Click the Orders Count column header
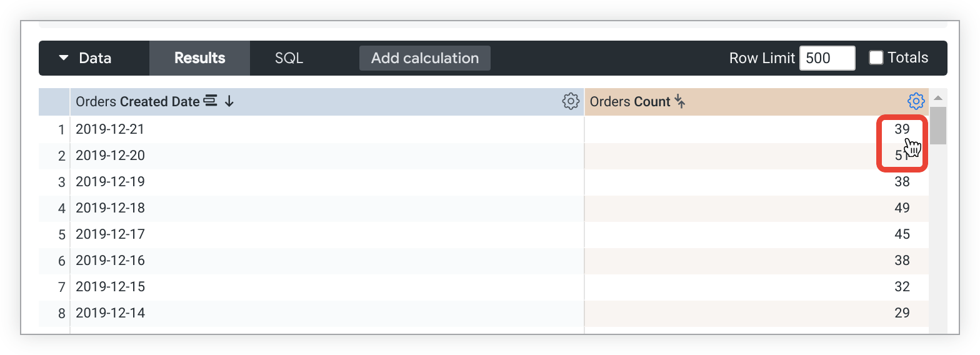 (629, 102)
